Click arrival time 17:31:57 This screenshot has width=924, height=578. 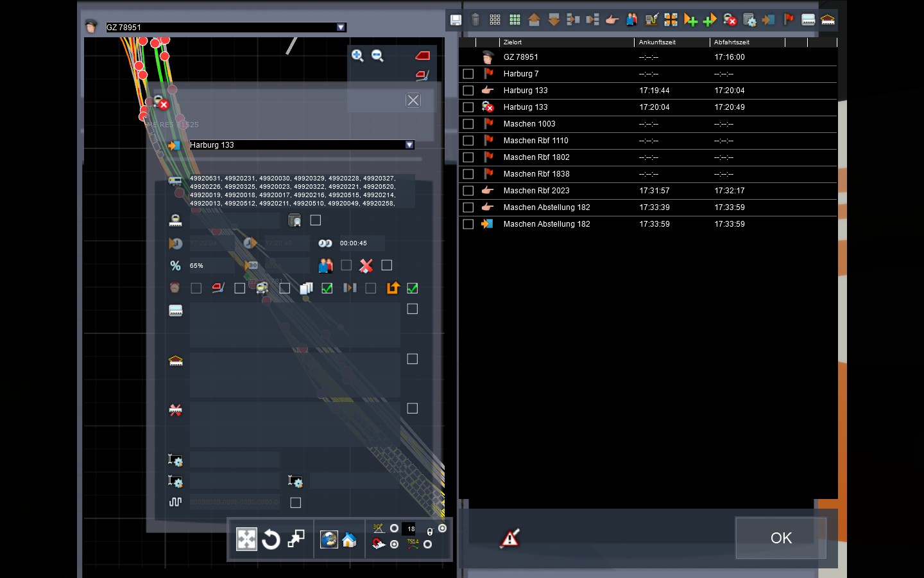654,191
